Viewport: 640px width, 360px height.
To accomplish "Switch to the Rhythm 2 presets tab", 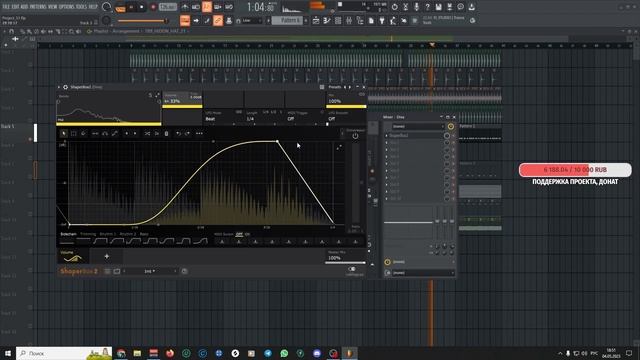I will (x=127, y=234).
